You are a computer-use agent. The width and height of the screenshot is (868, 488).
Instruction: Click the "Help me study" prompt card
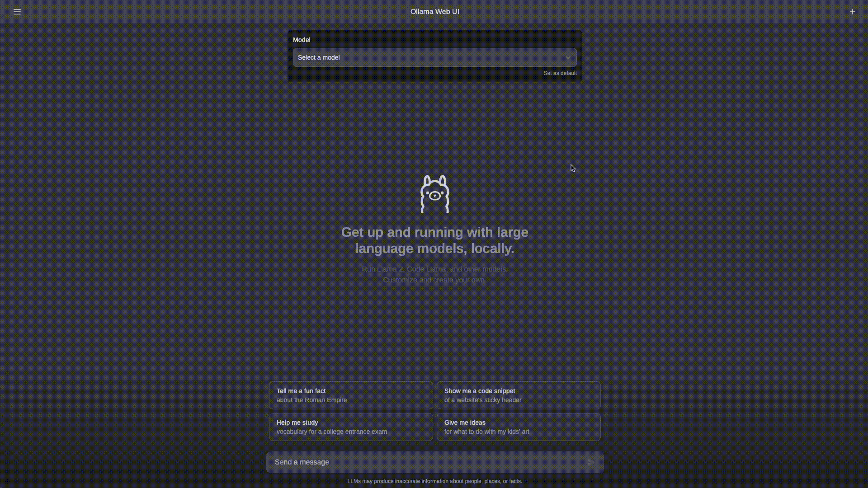pos(350,427)
